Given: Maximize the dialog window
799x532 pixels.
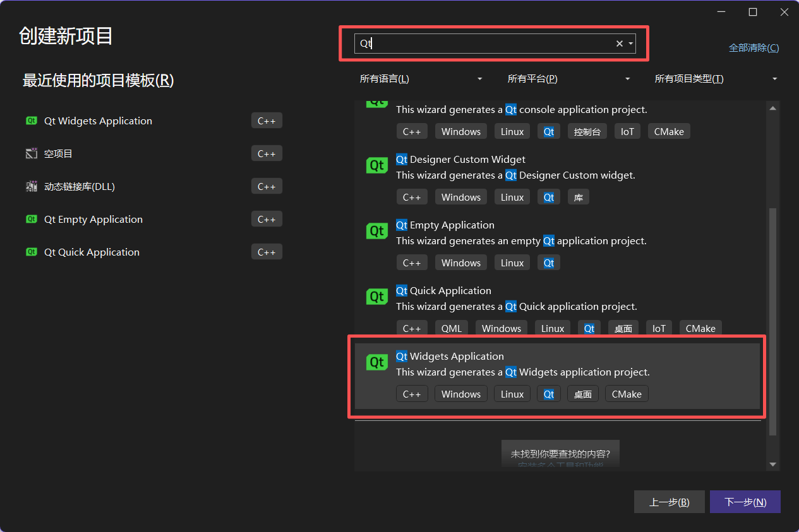Looking at the screenshot, I should click(x=753, y=12).
